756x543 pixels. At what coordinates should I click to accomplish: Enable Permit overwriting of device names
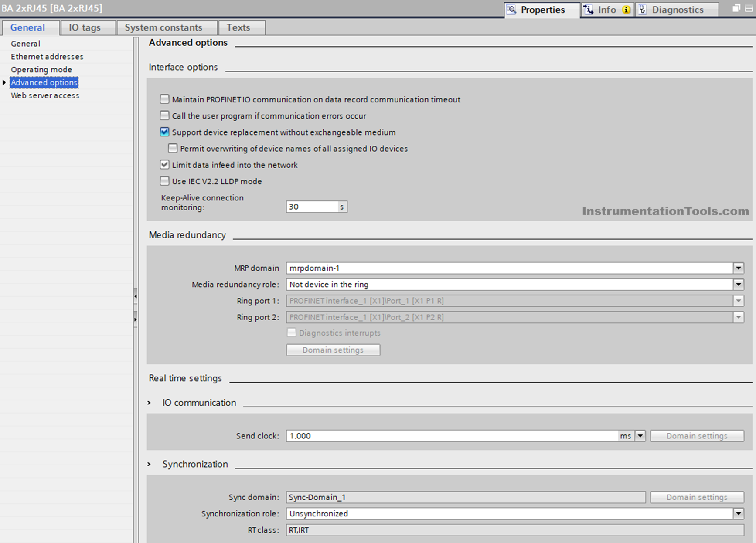pos(173,148)
